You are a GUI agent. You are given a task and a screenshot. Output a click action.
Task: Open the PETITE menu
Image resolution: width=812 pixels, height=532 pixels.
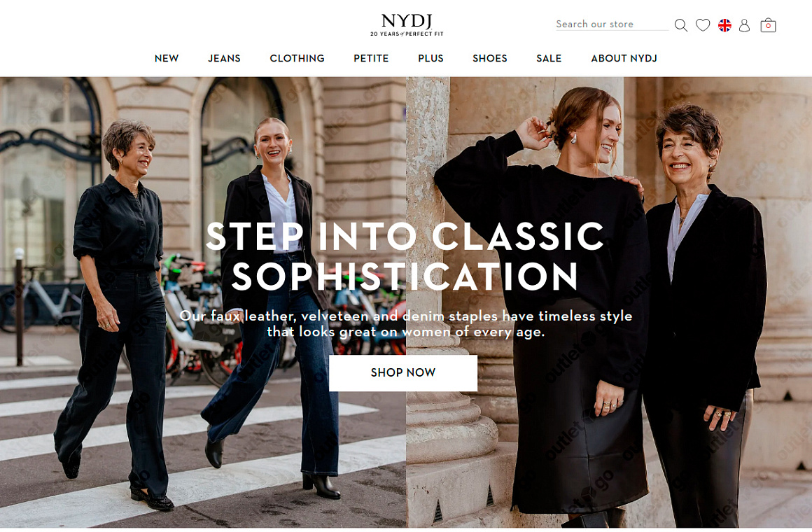(x=371, y=59)
